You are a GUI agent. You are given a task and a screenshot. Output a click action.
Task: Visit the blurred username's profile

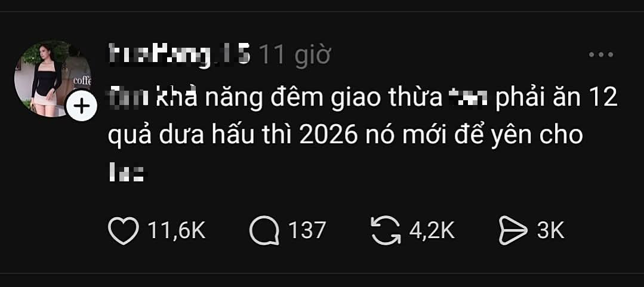(180, 55)
